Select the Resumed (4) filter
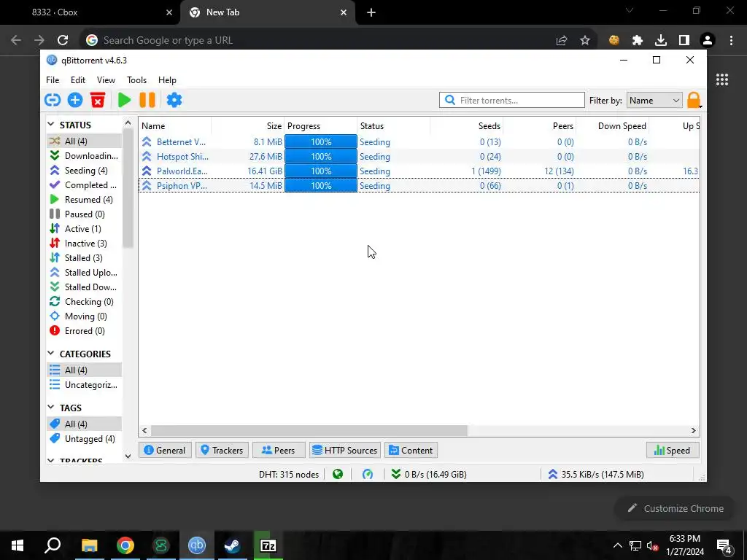This screenshot has width=747, height=560. pyautogui.click(x=85, y=200)
